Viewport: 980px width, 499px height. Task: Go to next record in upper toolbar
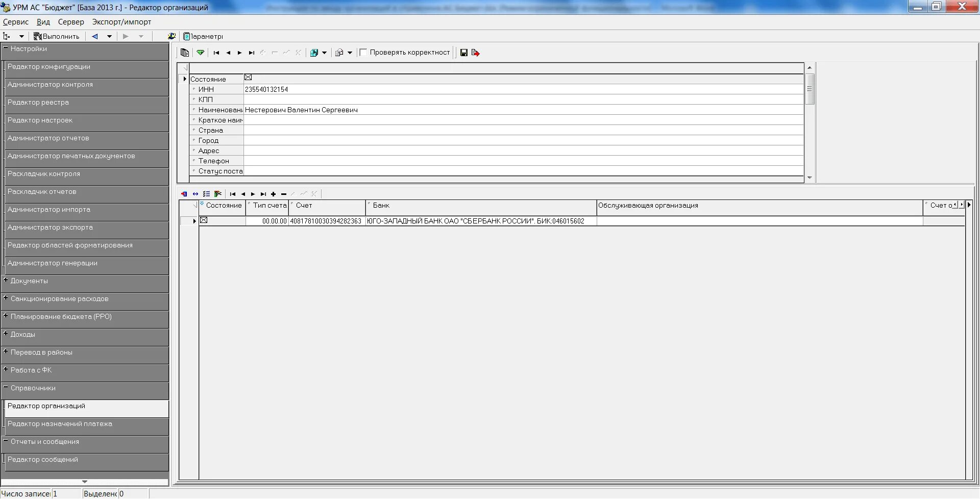(240, 53)
